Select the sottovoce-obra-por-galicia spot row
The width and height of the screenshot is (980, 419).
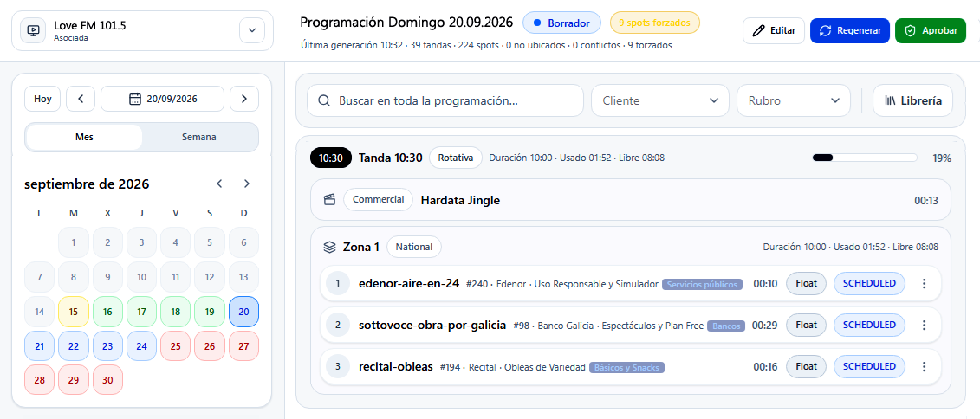pyautogui.click(x=631, y=325)
